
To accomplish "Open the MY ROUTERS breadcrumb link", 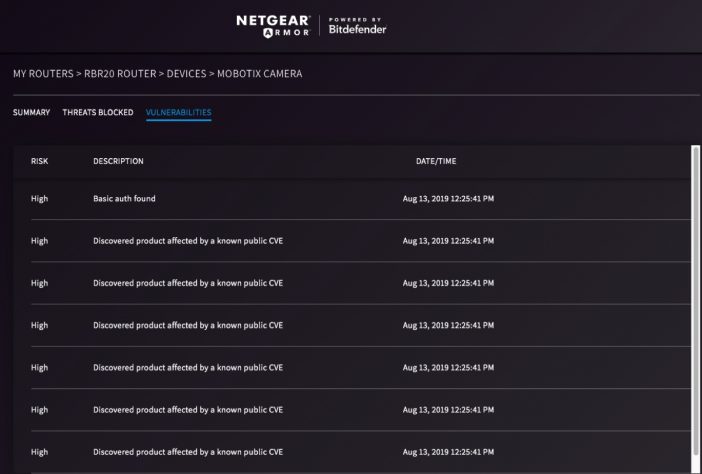I will tap(43, 74).
